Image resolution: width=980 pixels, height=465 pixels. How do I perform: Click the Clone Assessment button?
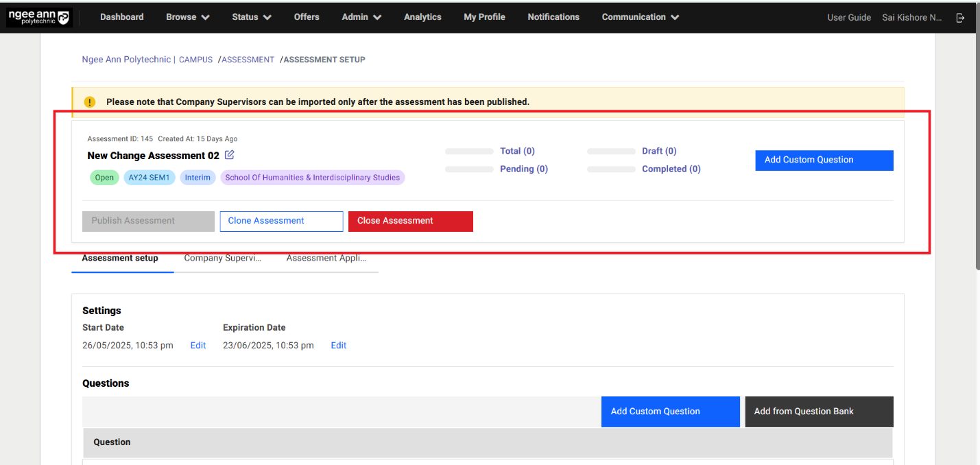(x=281, y=221)
